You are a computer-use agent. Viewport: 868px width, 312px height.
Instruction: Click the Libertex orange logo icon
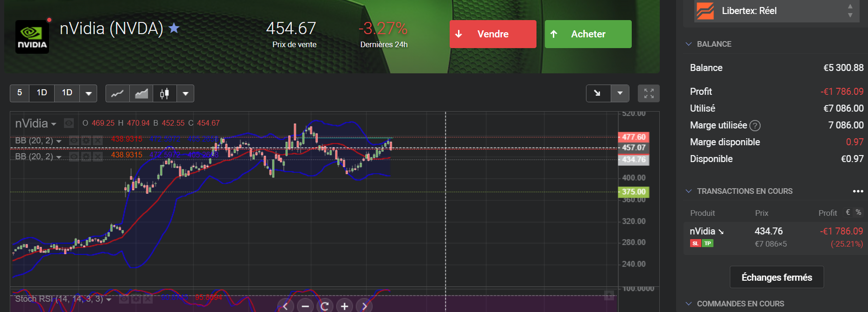705,11
